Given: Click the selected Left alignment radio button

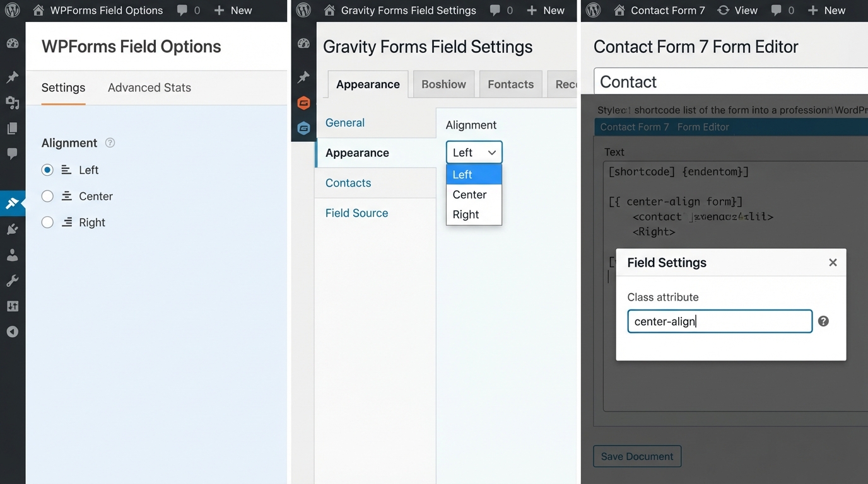Looking at the screenshot, I should click(47, 170).
